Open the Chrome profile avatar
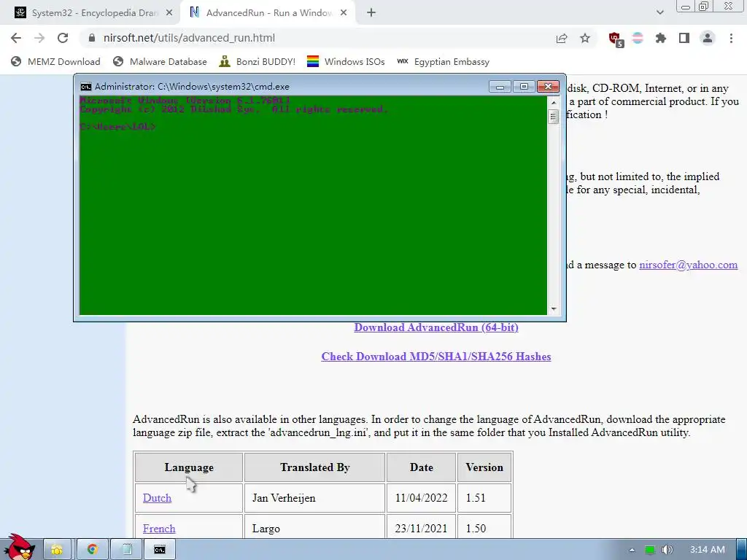 708,38
